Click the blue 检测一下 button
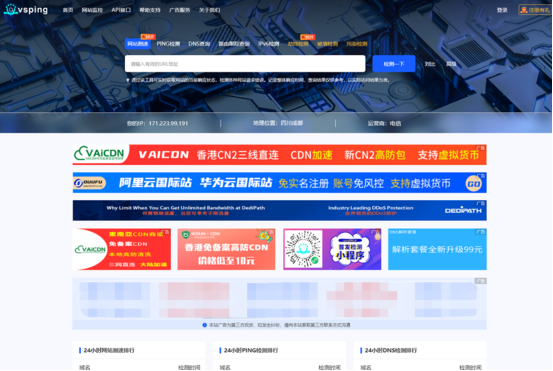 click(x=394, y=64)
